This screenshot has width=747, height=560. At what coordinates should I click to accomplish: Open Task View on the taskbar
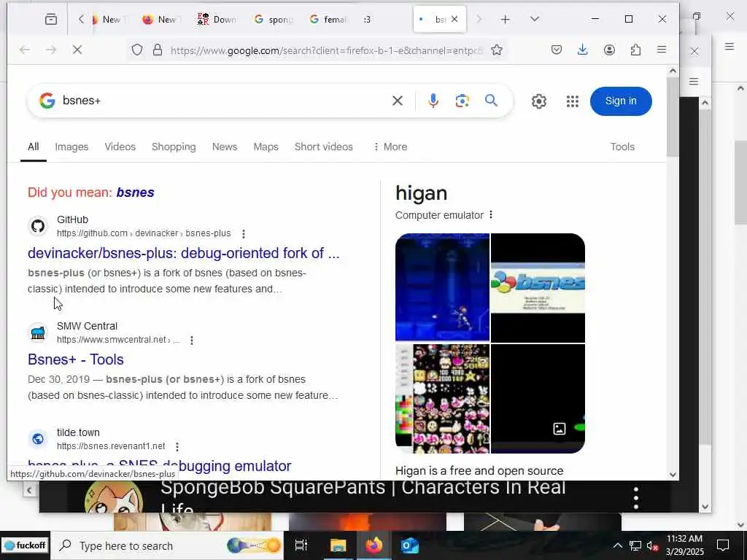[301, 545]
